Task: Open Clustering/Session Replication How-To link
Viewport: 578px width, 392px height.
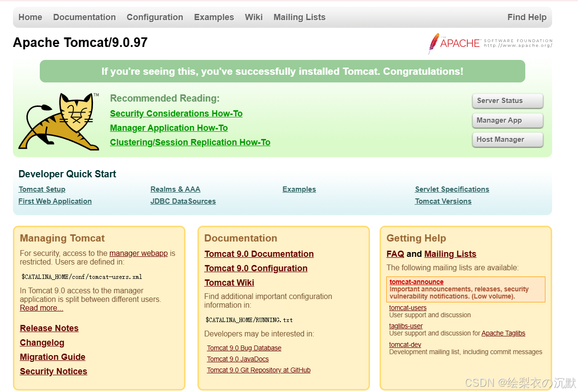Action: 190,142
